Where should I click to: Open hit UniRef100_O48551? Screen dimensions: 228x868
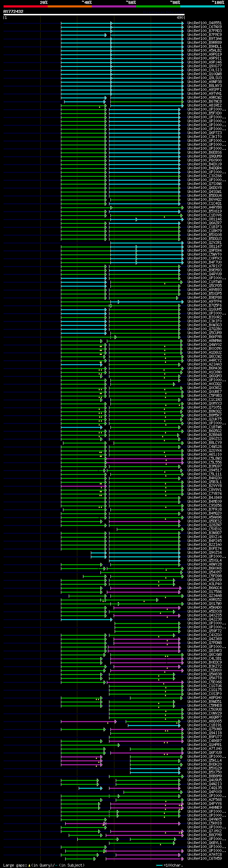[204, 23]
